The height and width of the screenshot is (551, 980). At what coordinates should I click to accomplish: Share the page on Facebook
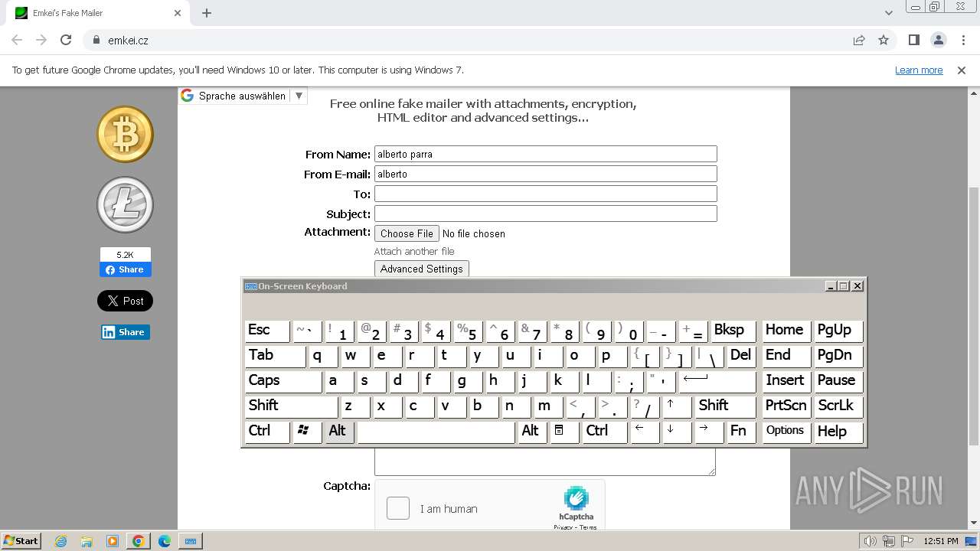coord(125,269)
